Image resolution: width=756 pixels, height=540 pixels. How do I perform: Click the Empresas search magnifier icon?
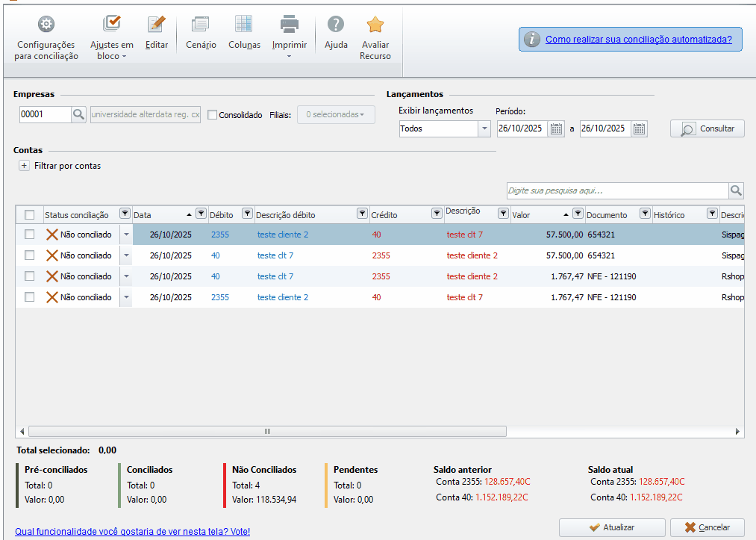(x=78, y=114)
